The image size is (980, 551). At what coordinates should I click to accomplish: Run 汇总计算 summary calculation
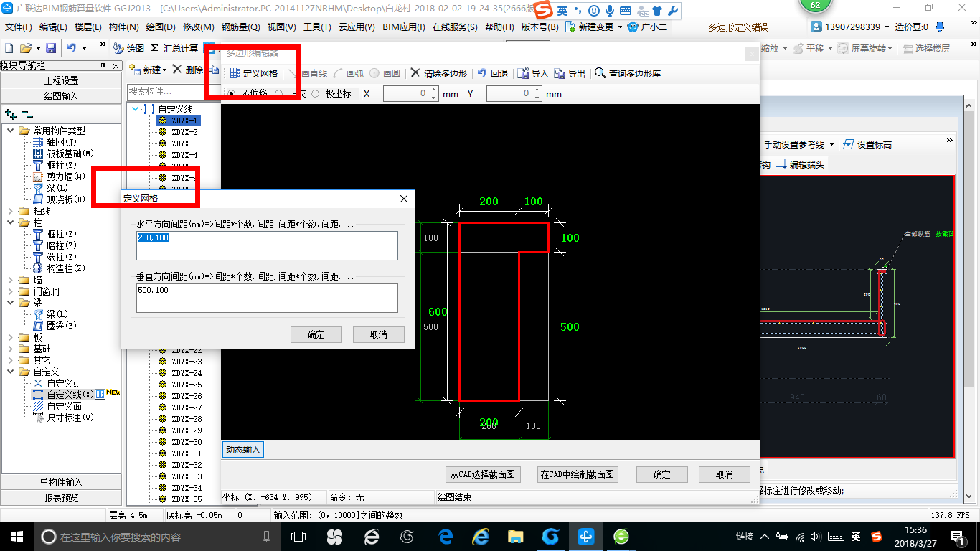point(174,48)
